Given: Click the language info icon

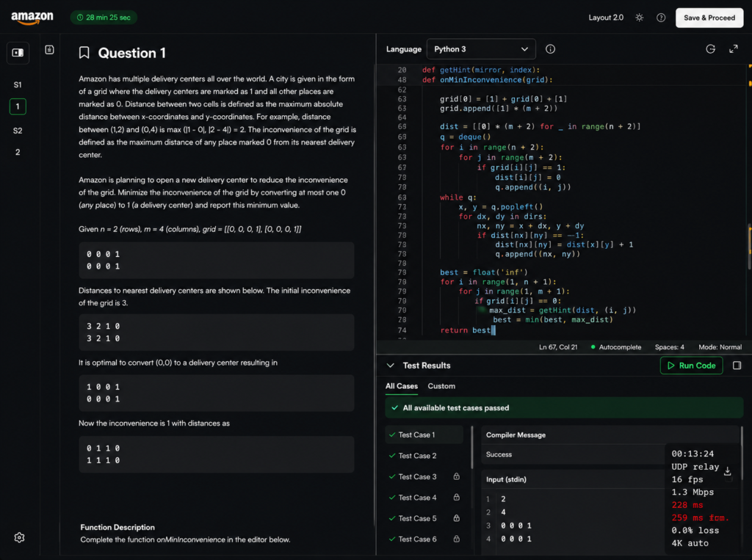Looking at the screenshot, I should pyautogui.click(x=550, y=49).
